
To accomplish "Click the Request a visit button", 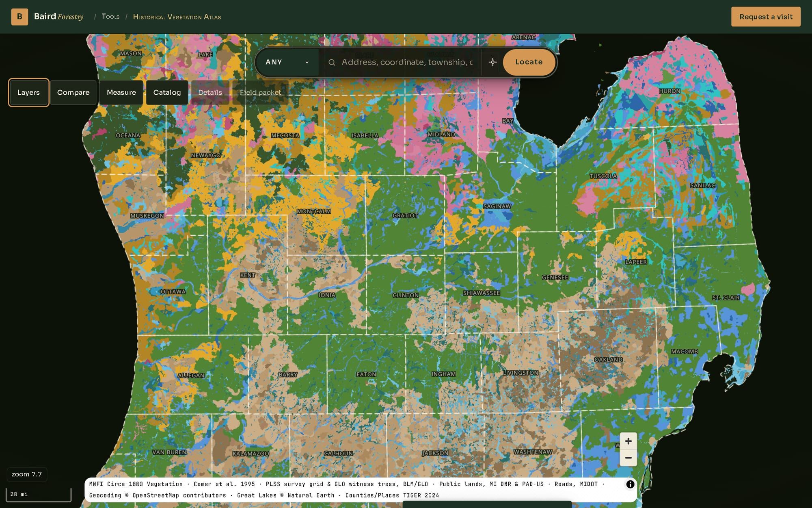I will 766,17.
